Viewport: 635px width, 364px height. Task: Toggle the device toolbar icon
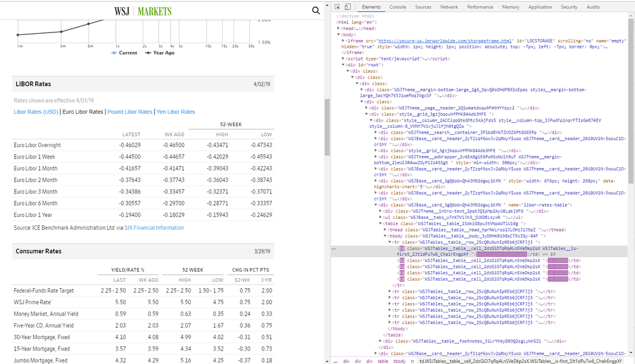pyautogui.click(x=347, y=7)
